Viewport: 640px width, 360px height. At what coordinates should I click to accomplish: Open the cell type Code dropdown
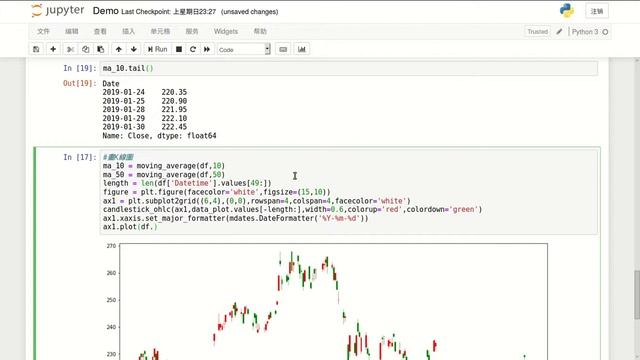[x=244, y=49]
